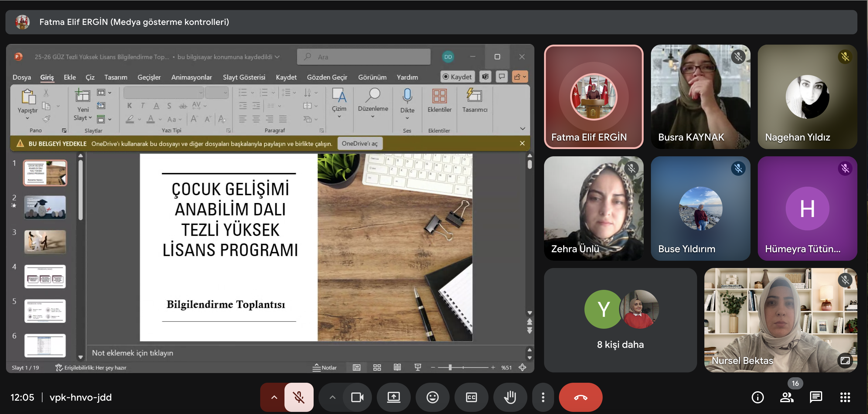Open the Düzenleme editing tool
The height and width of the screenshot is (414, 868).
pos(373,101)
